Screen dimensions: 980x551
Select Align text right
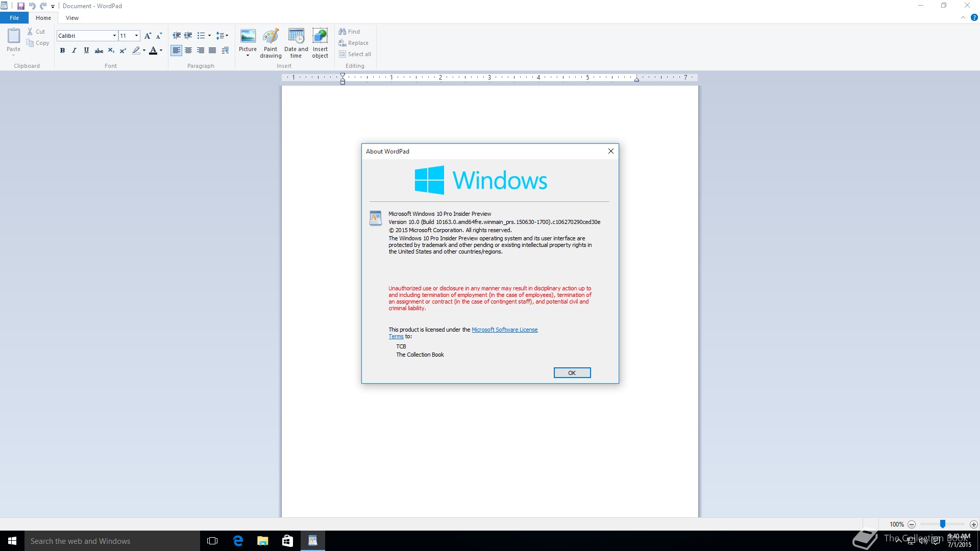[201, 51]
